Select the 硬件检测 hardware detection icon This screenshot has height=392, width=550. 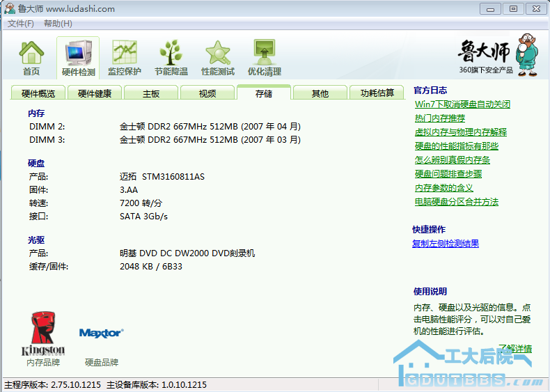[78, 58]
